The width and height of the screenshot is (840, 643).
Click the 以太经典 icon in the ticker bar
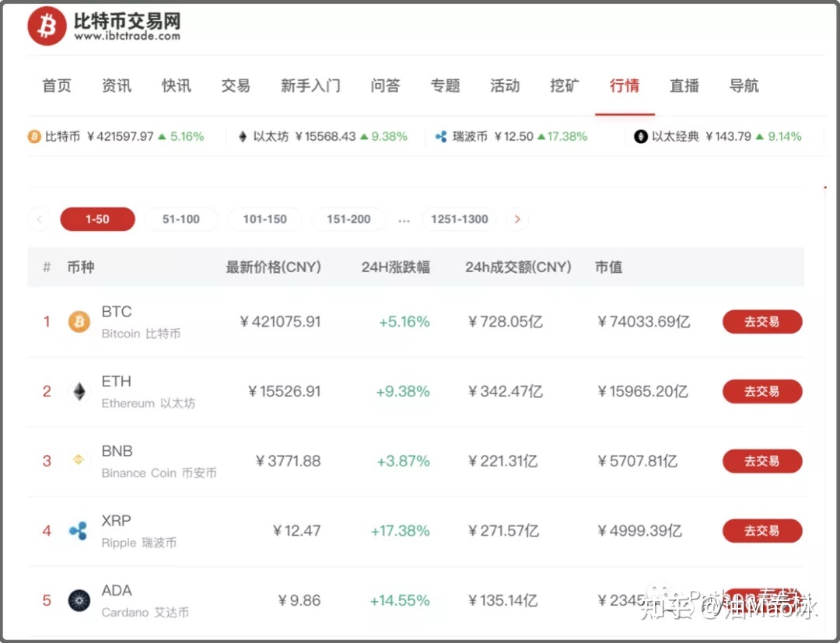[x=640, y=136]
